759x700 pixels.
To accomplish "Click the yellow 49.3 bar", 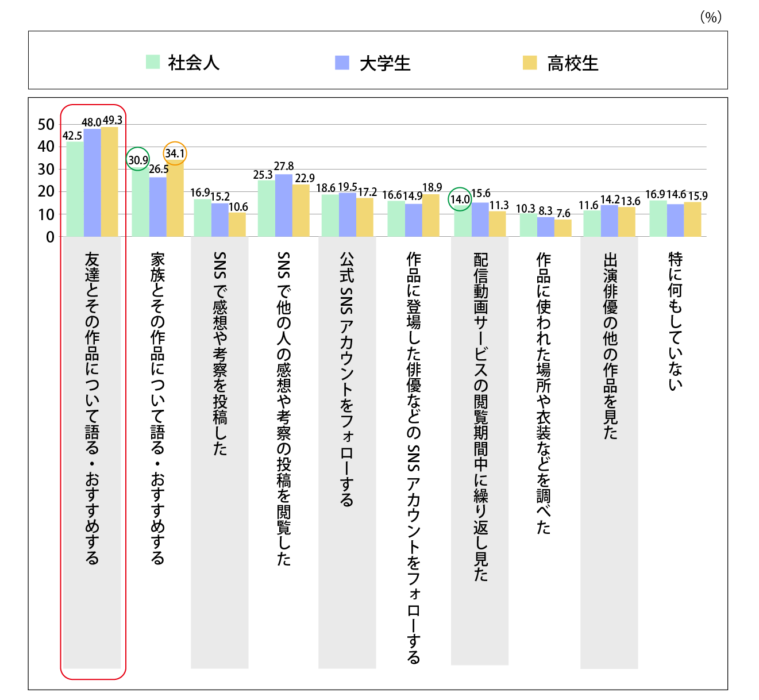I will [x=109, y=182].
